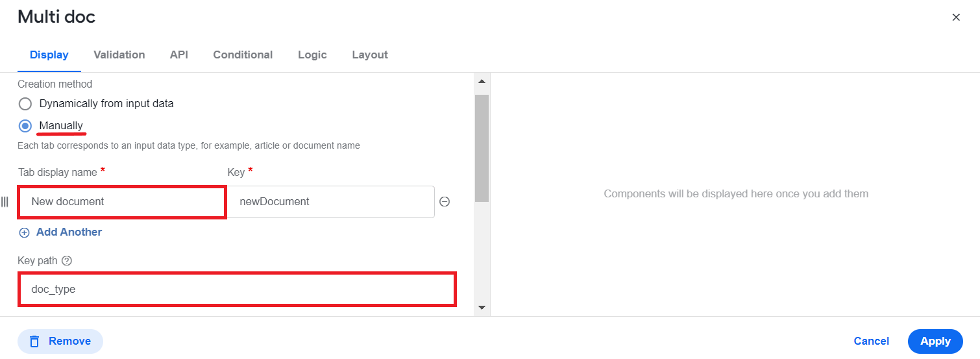980x359 pixels.
Task: Open the Key path help tooltip icon
Action: click(x=66, y=260)
